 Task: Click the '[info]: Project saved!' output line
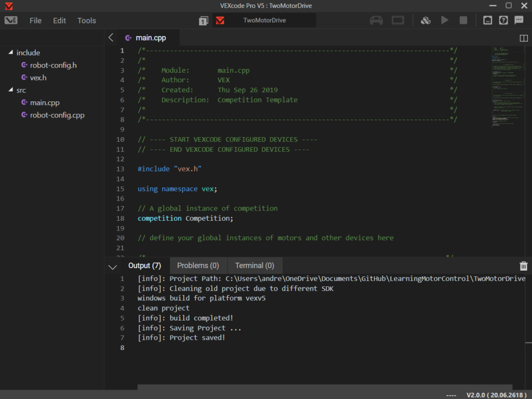pyautogui.click(x=181, y=338)
